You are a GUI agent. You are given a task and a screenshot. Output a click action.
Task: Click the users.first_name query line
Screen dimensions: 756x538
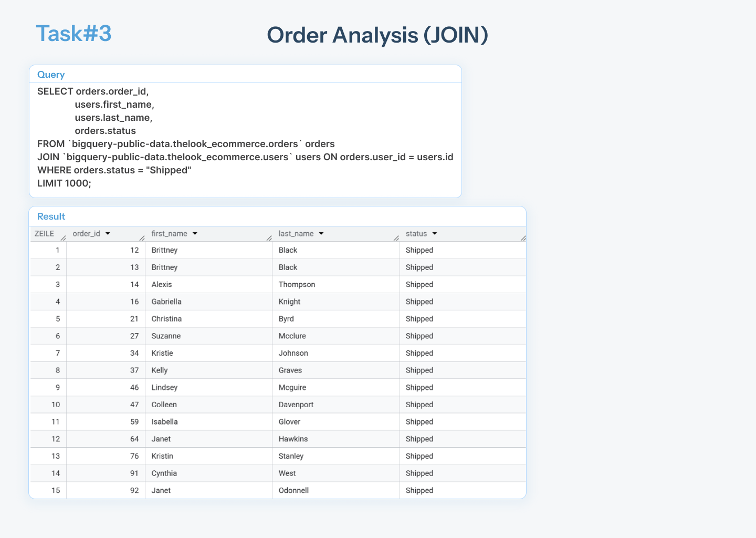click(x=114, y=105)
